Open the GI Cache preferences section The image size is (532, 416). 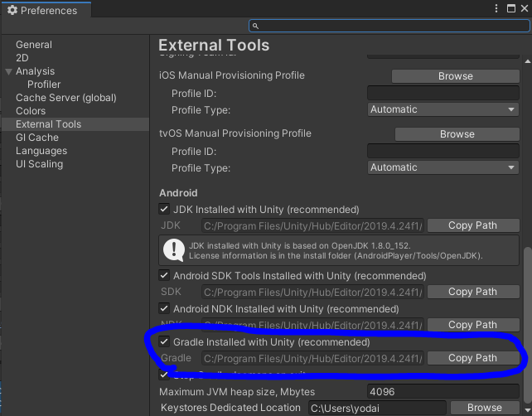tap(37, 138)
